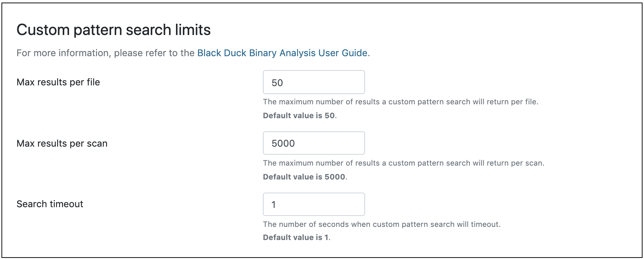
Task: Click the word 'limits' in the page heading
Action: pyautogui.click(x=192, y=30)
